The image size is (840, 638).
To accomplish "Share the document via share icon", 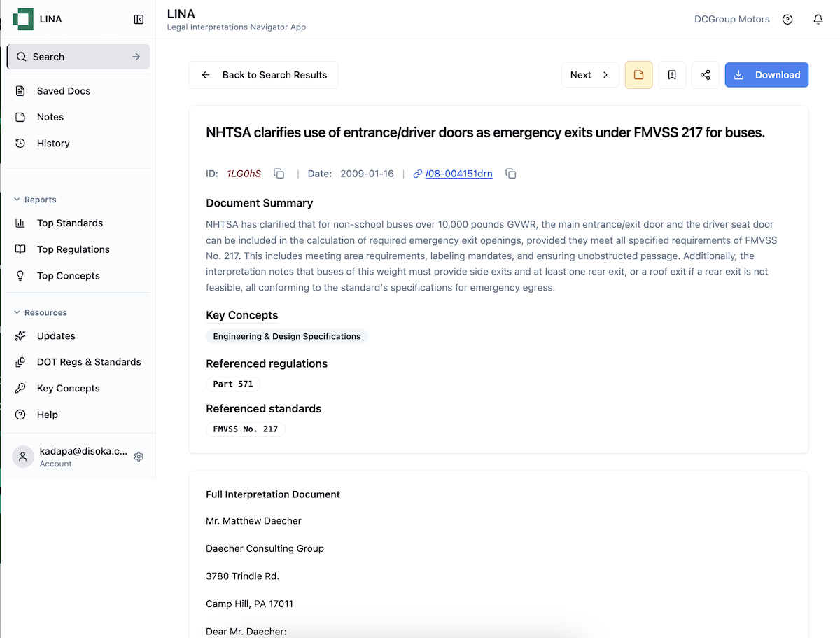I will click(706, 75).
